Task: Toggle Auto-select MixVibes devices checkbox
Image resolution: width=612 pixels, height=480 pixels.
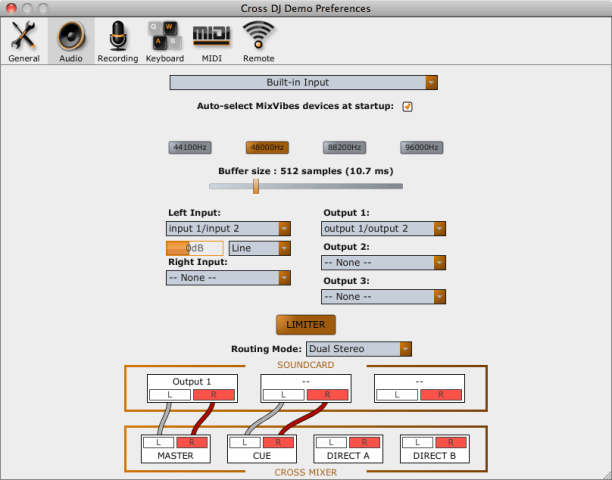Action: [x=407, y=107]
